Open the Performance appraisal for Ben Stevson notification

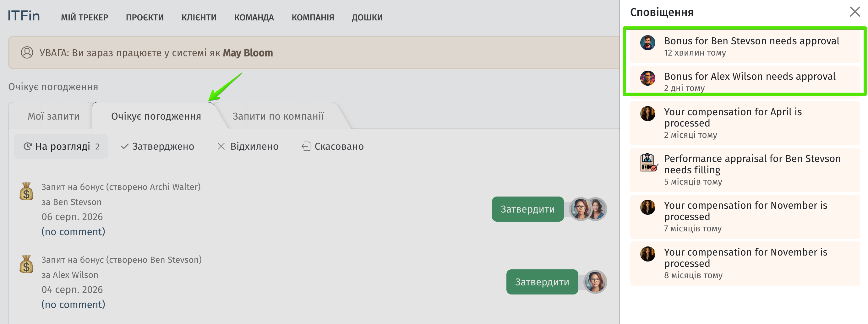pos(745,170)
